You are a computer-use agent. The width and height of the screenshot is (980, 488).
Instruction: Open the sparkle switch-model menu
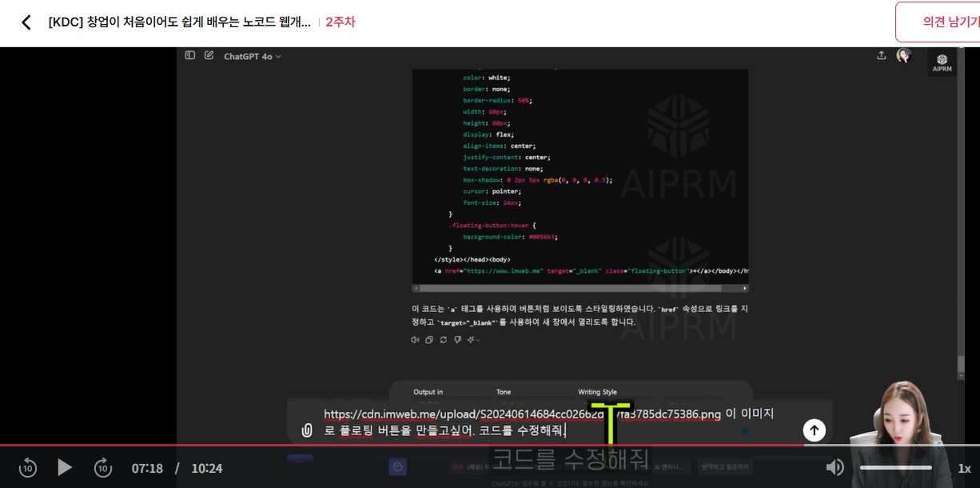(x=474, y=340)
